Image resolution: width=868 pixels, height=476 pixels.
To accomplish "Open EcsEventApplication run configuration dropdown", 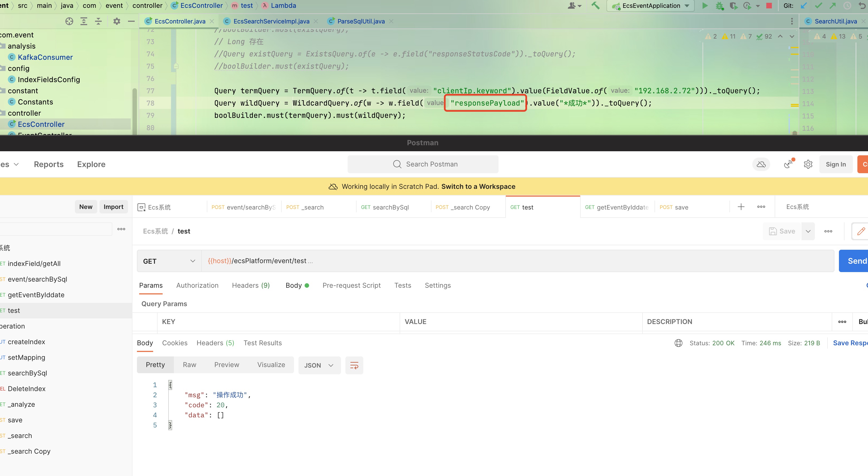I will click(x=651, y=6).
